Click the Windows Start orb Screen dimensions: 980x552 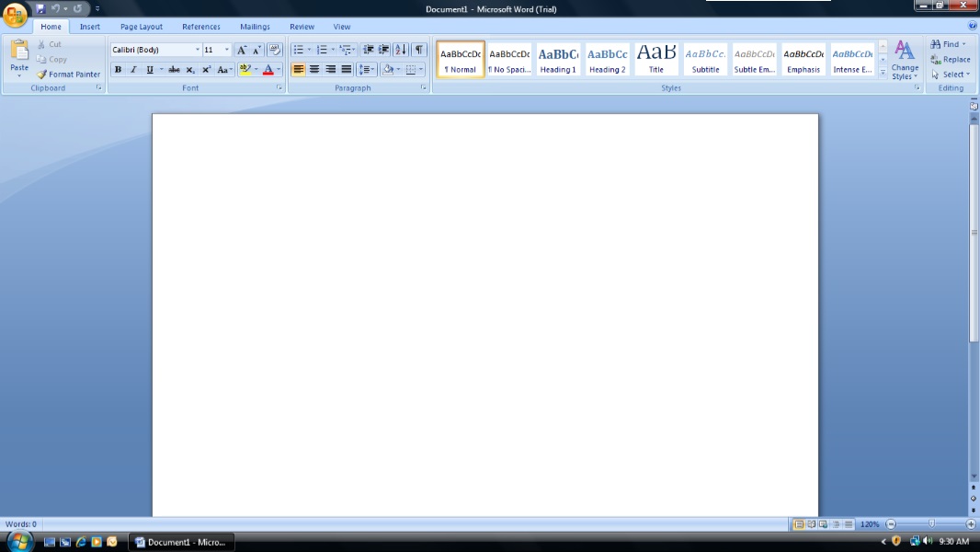coord(18,542)
